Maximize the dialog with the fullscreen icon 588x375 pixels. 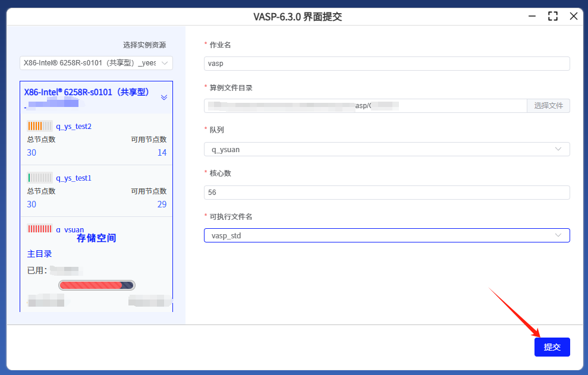(x=553, y=17)
